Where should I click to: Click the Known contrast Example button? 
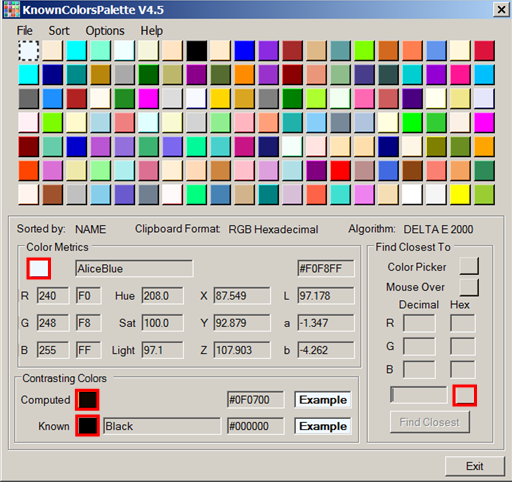click(x=323, y=426)
